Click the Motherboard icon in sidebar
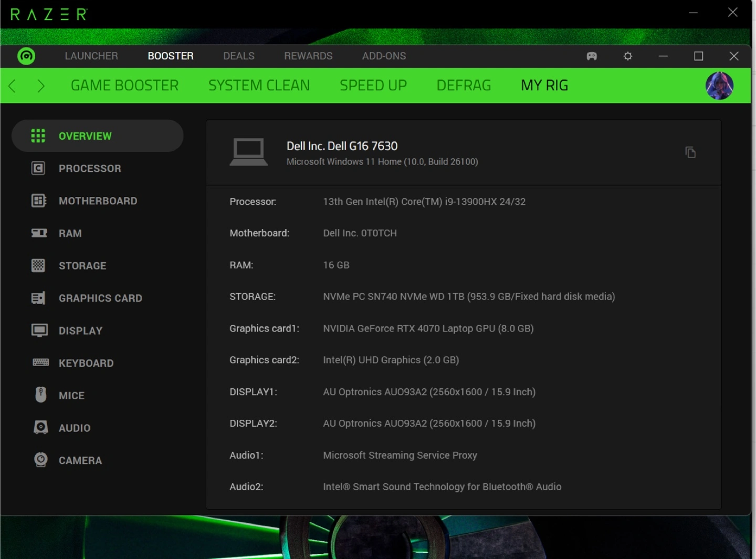This screenshot has width=756, height=559. click(x=39, y=201)
